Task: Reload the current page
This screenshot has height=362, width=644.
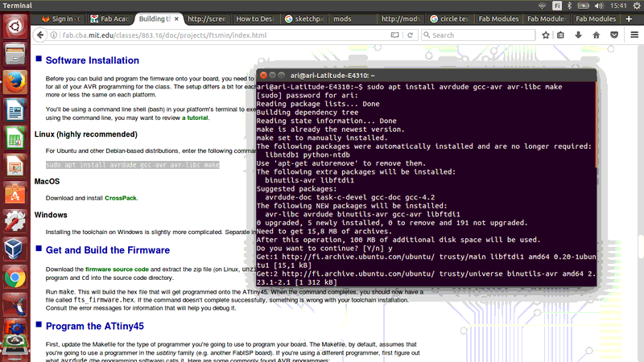Action: click(410, 35)
